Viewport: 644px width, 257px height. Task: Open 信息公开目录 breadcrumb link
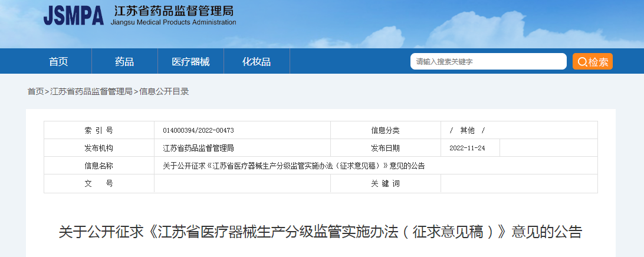click(165, 91)
